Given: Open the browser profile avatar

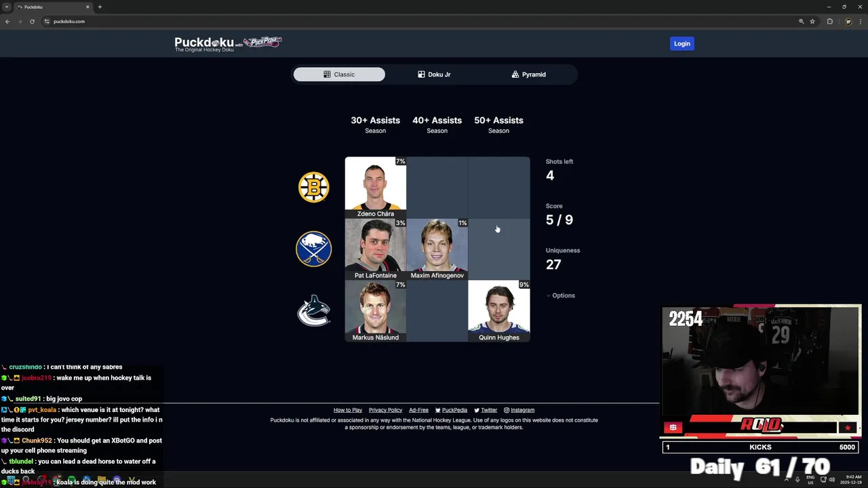Looking at the screenshot, I should (848, 21).
